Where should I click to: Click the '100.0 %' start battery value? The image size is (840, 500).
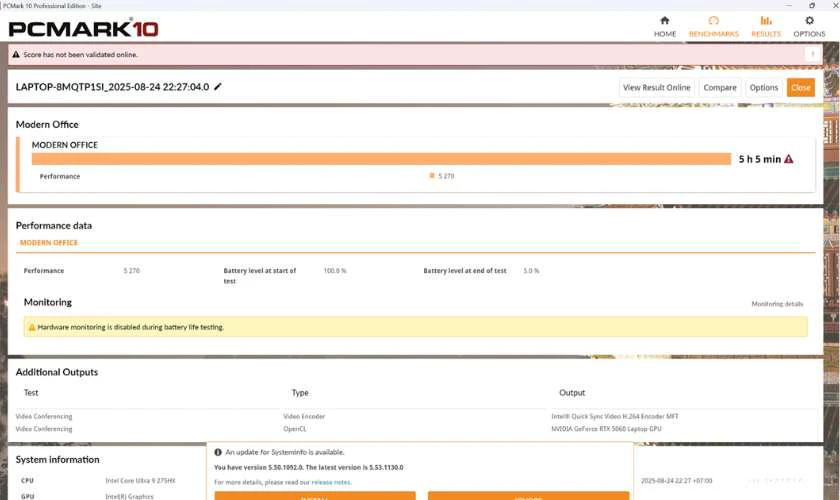[x=335, y=271]
